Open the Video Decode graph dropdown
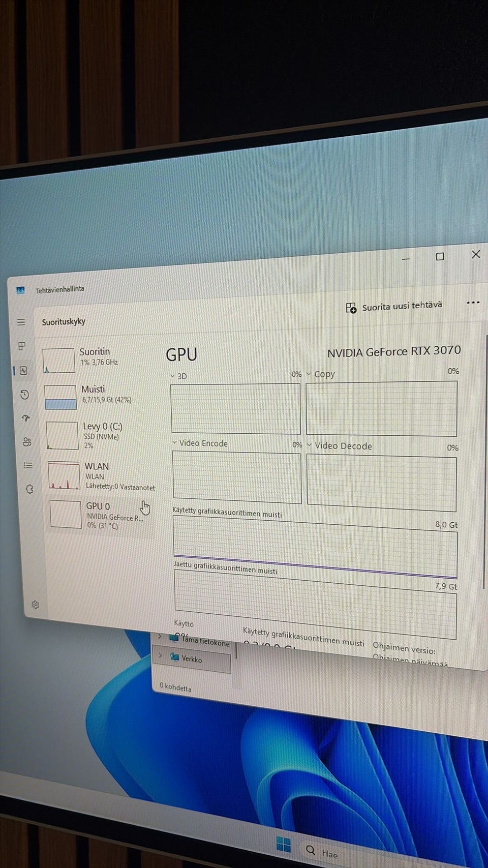The width and height of the screenshot is (488, 868). click(x=309, y=445)
